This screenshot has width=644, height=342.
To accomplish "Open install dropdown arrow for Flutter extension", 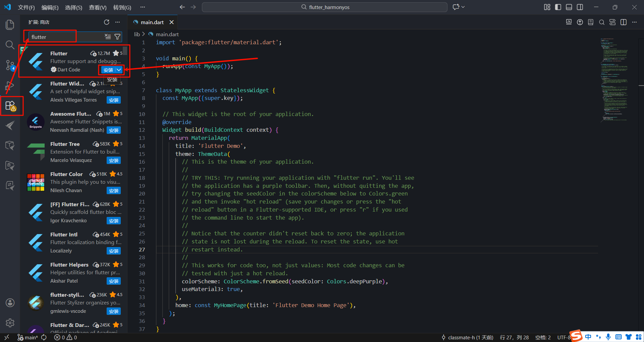I will pyautogui.click(x=119, y=70).
